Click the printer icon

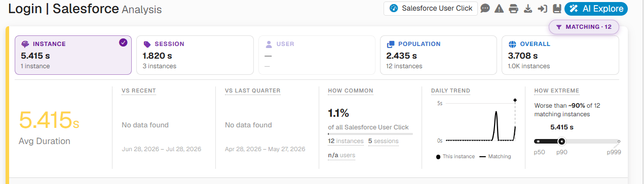(513, 9)
